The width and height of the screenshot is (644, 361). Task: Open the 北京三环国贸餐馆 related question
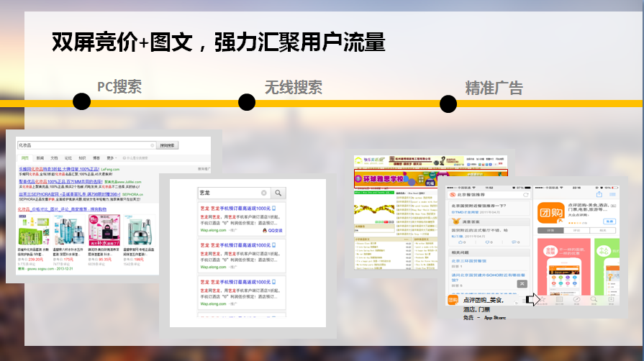468,261
